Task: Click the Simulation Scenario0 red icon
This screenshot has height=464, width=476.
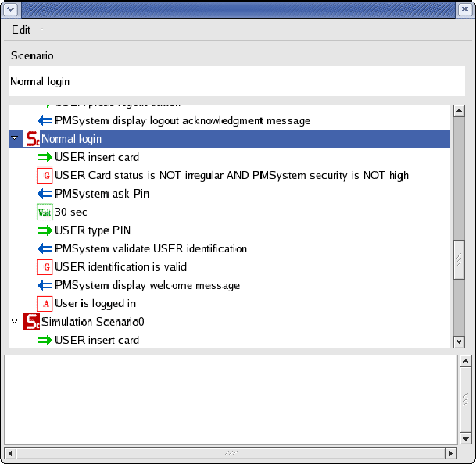Action: pos(32,322)
